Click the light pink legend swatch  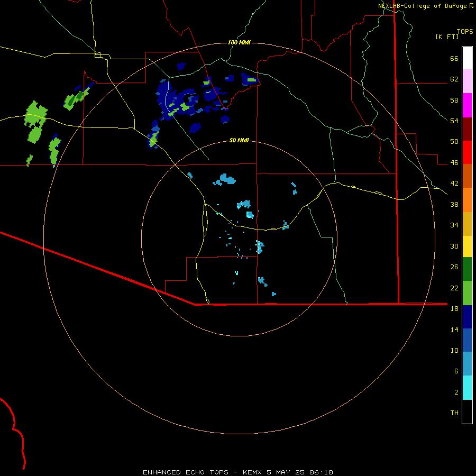point(467,81)
